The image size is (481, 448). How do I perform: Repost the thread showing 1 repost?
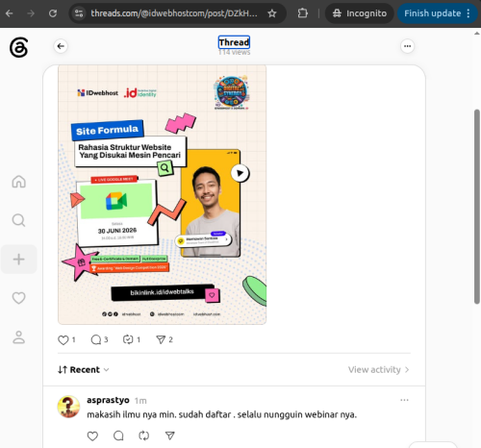click(x=132, y=339)
